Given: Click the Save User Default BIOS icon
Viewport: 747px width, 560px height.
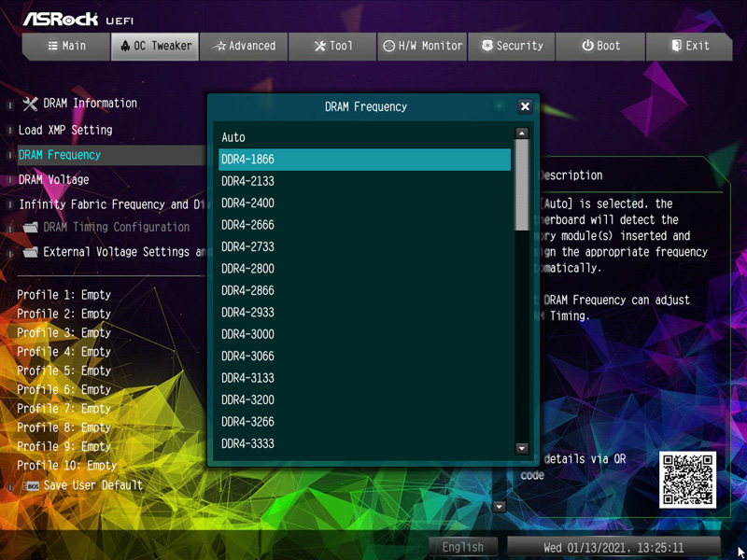Looking at the screenshot, I should coord(31,486).
